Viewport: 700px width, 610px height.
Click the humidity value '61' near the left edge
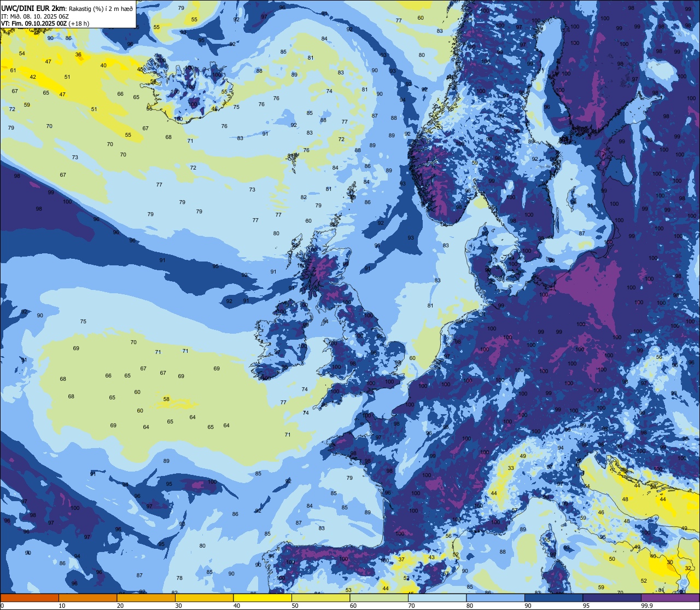point(13,70)
